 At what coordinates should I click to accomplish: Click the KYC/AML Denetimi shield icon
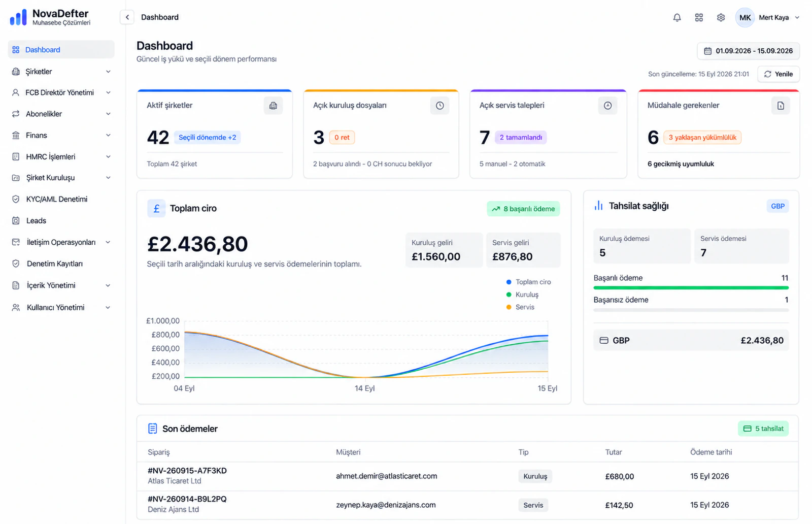[x=16, y=199]
